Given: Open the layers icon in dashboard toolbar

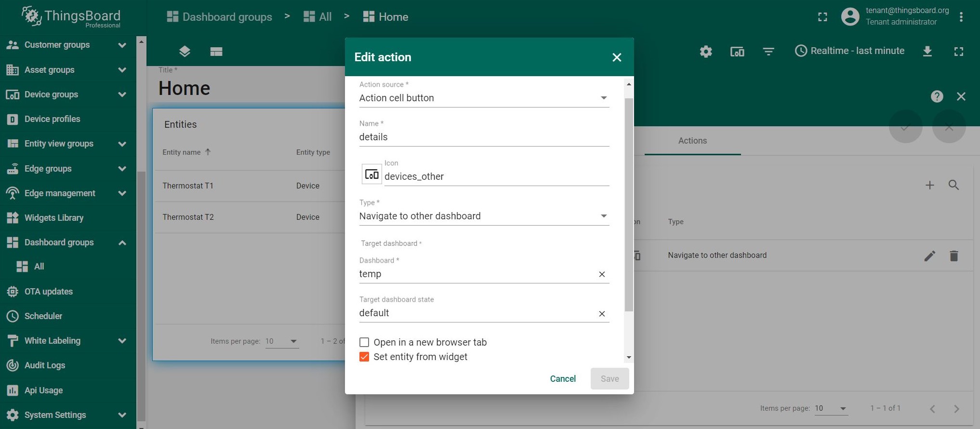Looking at the screenshot, I should click(x=185, y=51).
